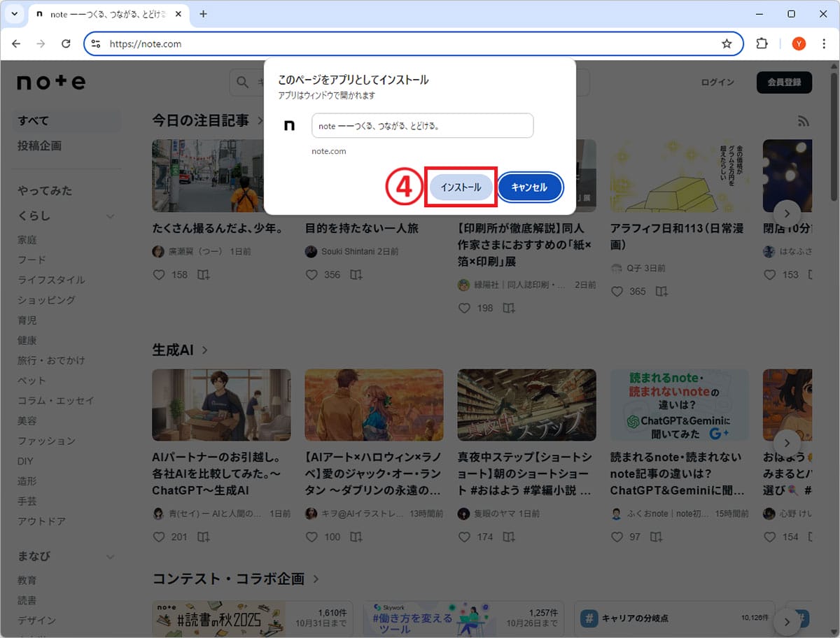Select the すべて sidebar item

coord(34,120)
